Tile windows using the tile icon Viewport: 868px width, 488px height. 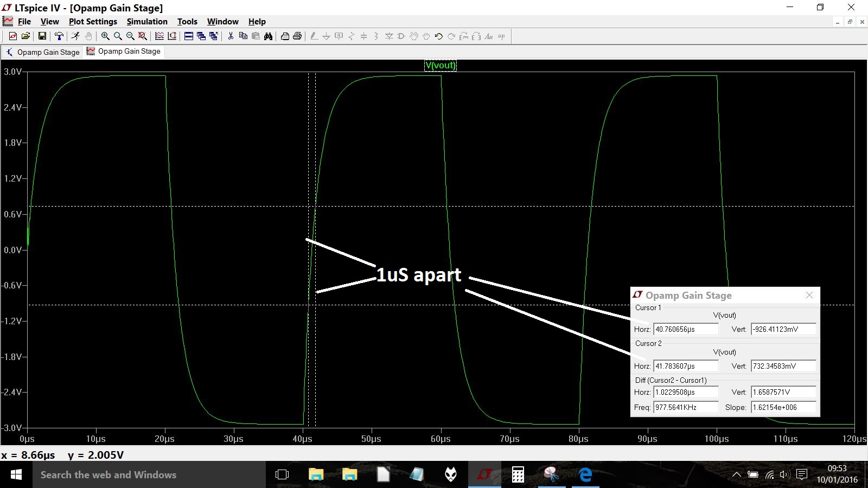[189, 36]
